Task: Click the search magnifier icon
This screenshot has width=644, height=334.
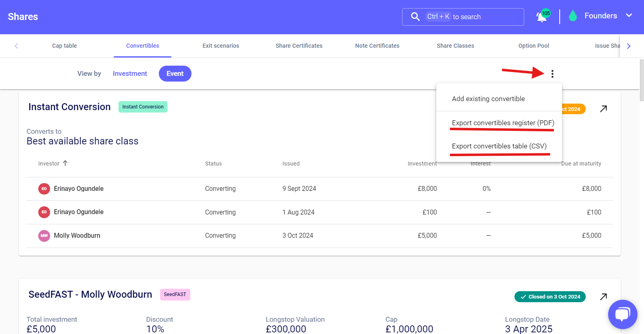Action: click(415, 17)
